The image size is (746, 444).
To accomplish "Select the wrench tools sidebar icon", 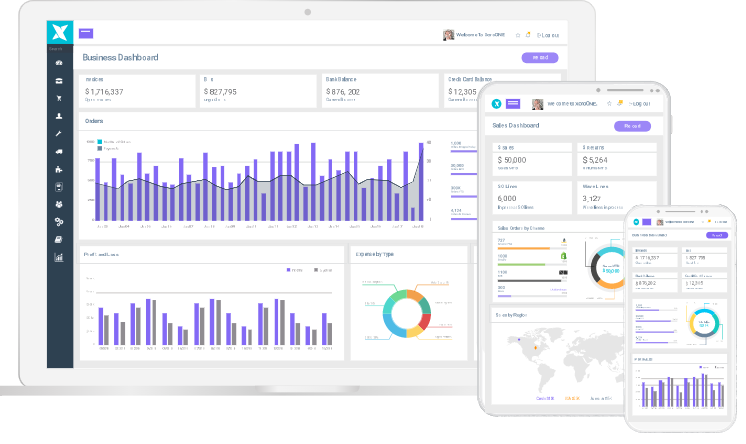I will [58, 133].
